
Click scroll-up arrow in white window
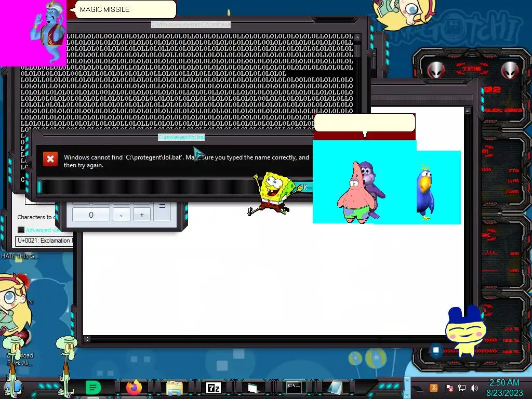[x=468, y=111]
